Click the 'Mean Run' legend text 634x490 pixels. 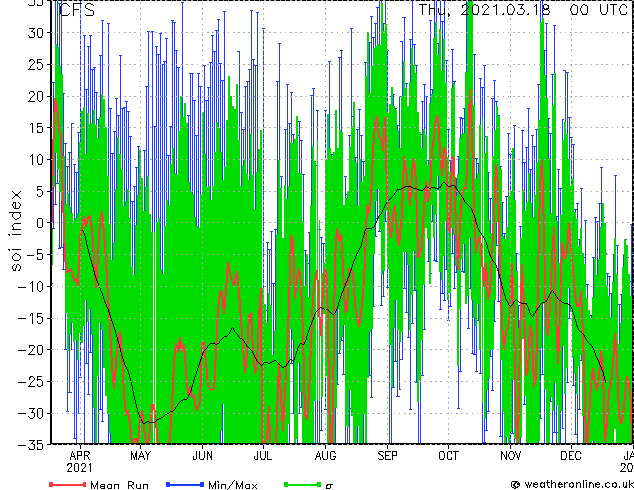[119, 485]
